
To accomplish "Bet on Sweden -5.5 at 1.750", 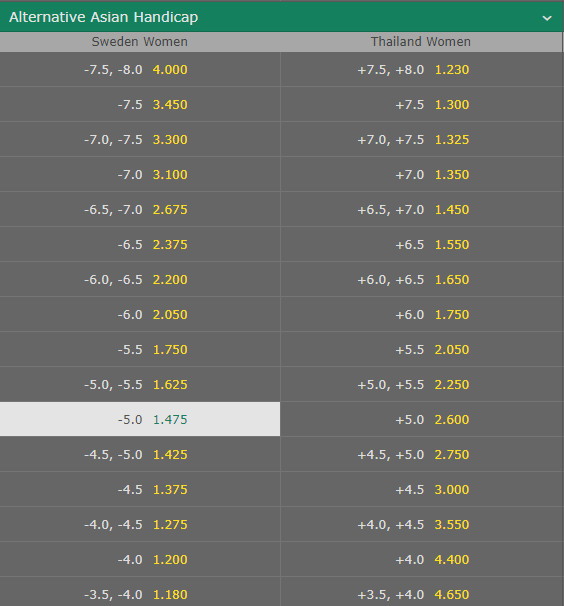I will (x=140, y=349).
